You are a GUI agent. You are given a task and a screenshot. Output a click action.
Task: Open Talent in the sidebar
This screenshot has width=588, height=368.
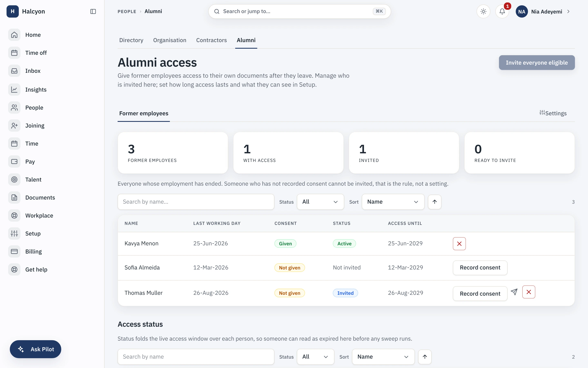point(52,180)
